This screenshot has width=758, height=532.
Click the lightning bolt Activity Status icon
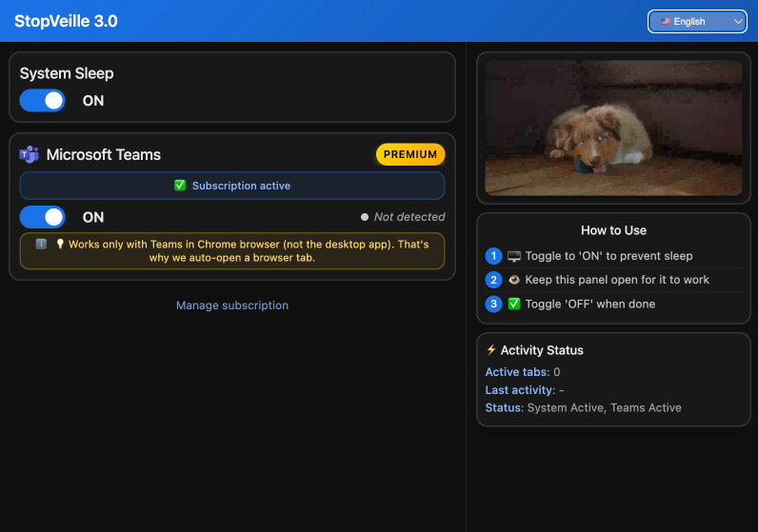(x=491, y=350)
